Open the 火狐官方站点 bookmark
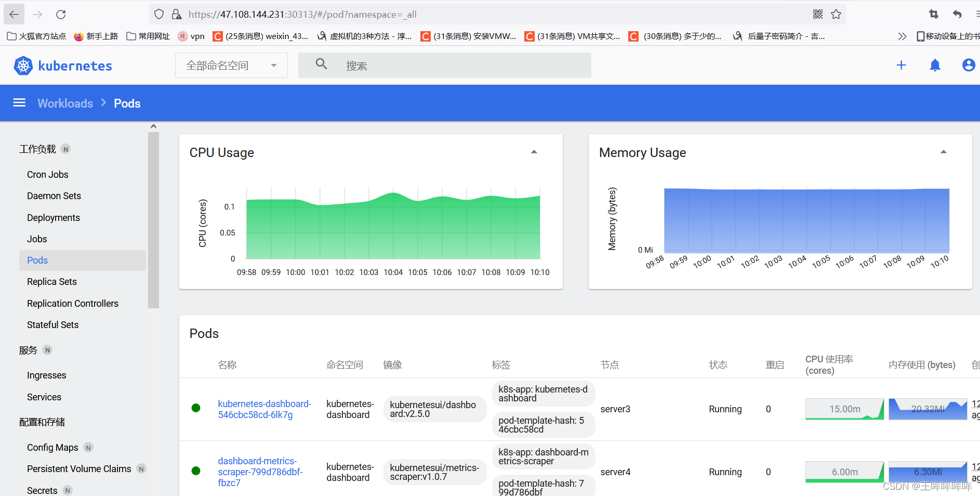Screen dimensions: 980x496 click(x=37, y=36)
